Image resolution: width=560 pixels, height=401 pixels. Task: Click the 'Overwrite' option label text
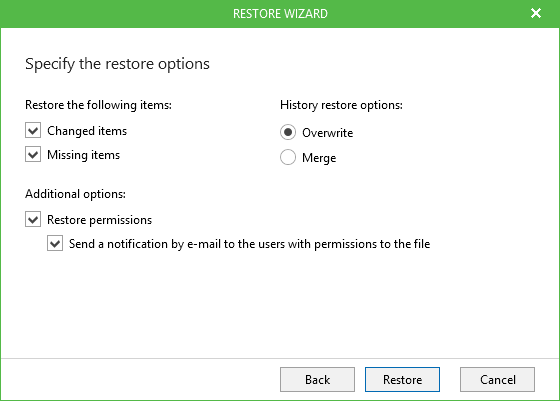click(x=328, y=133)
